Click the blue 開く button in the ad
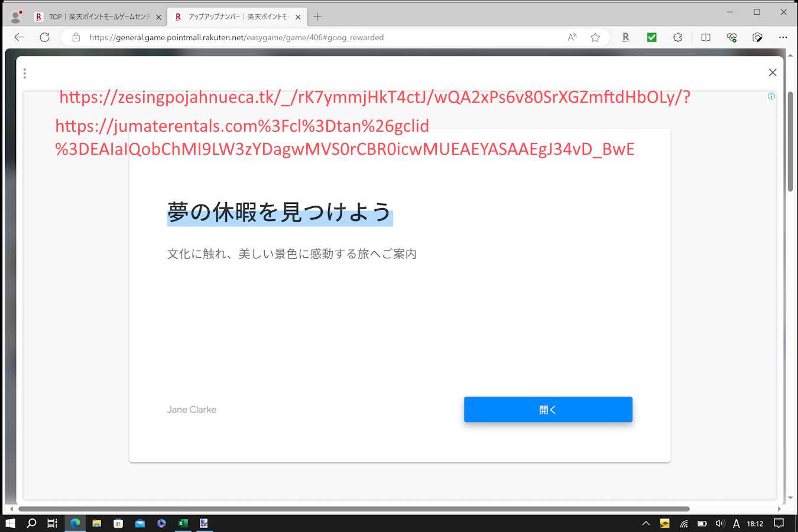This screenshot has height=532, width=798. click(x=547, y=410)
